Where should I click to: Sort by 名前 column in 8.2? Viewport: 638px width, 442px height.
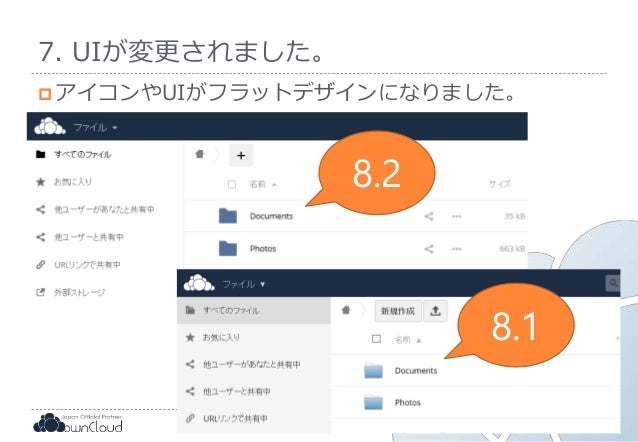coord(262,184)
